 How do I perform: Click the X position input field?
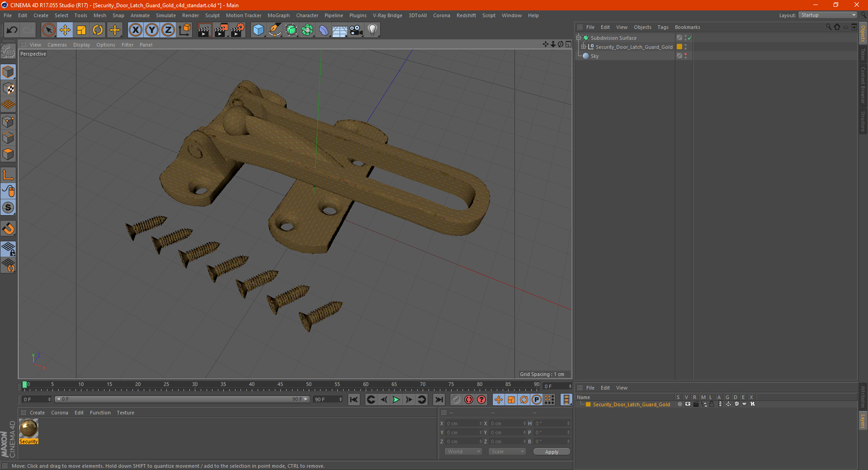[464, 423]
